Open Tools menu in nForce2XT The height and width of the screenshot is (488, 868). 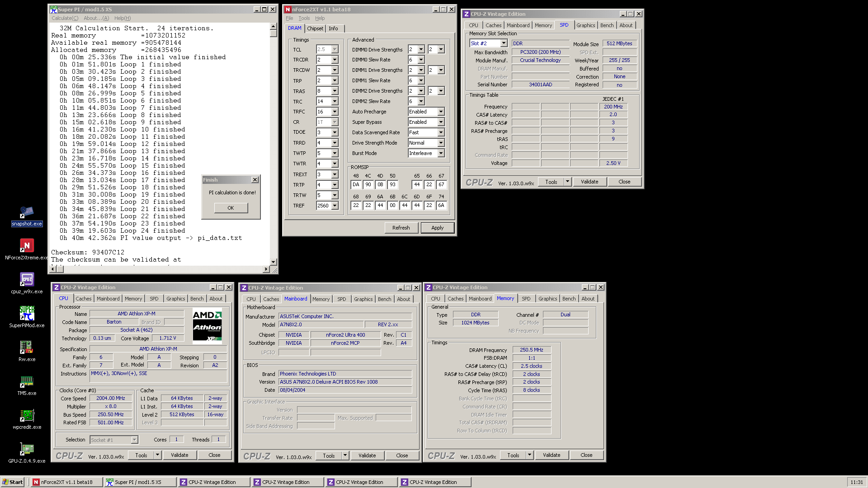pos(304,18)
